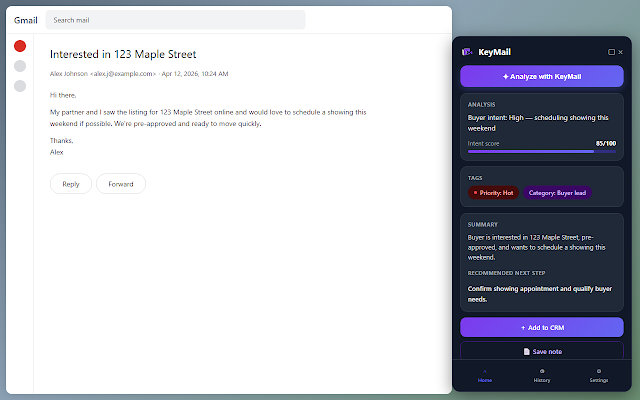The image size is (640, 400).
Task: Focus the Search mail field
Action: click(175, 20)
